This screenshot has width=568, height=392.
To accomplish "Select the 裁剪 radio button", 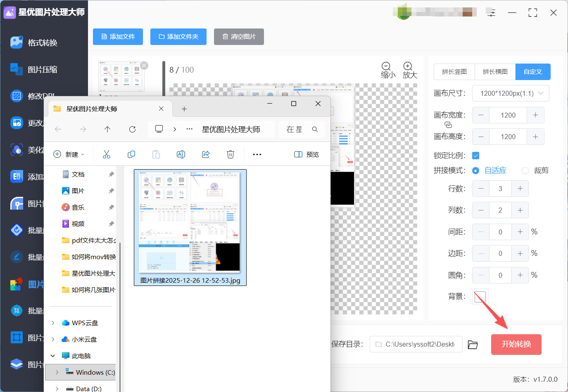I will coord(525,171).
